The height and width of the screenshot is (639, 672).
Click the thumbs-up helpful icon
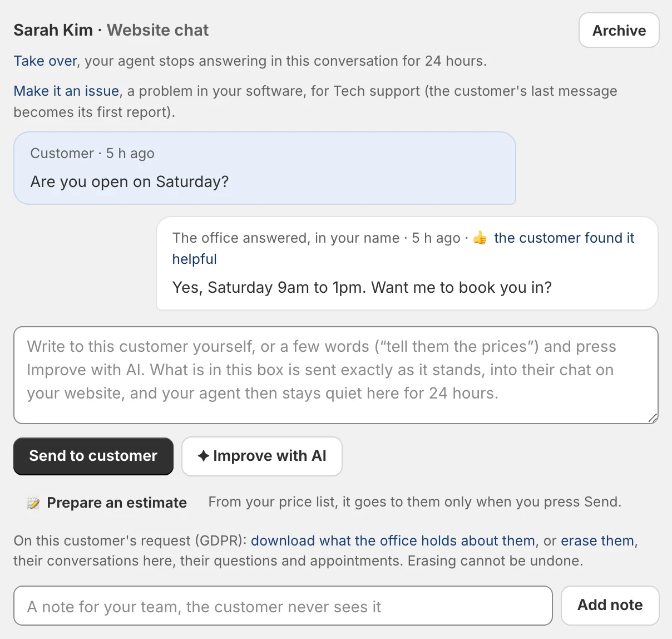point(480,238)
